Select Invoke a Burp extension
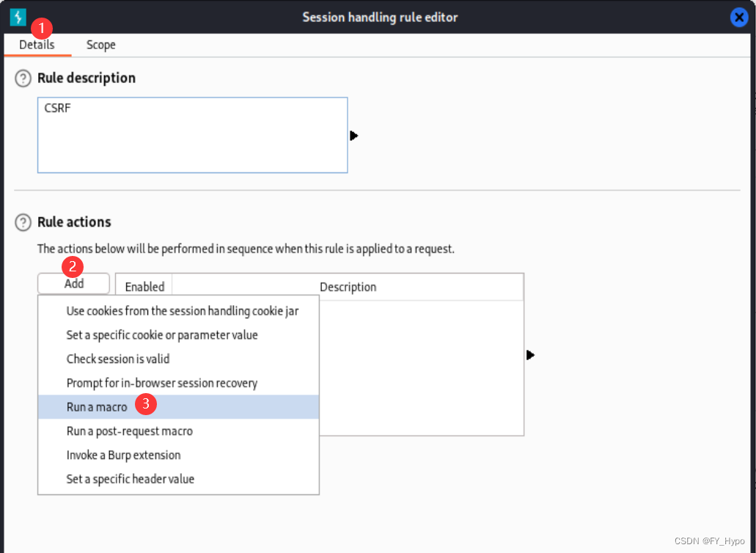The height and width of the screenshot is (553, 756). [178, 455]
